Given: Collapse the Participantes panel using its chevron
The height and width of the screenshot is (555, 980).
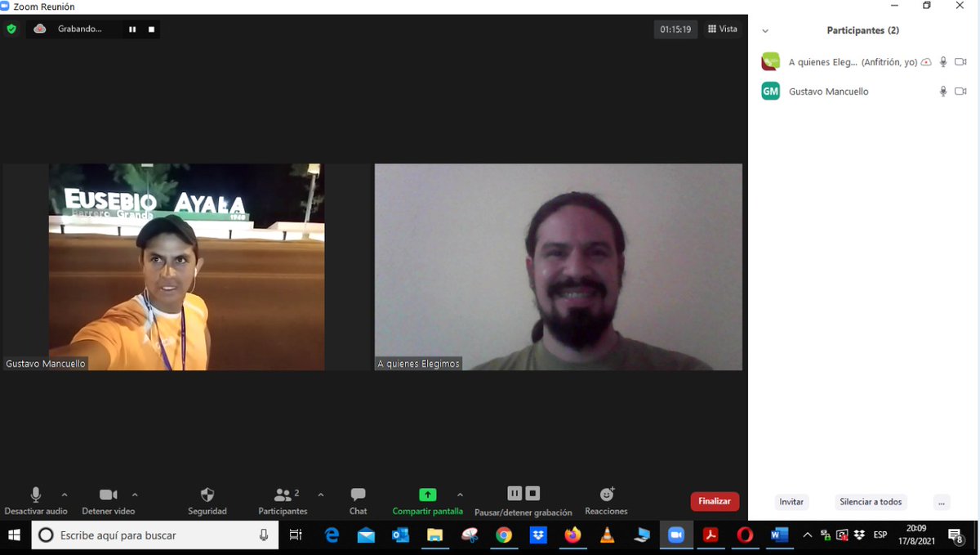Looking at the screenshot, I should pos(765,31).
